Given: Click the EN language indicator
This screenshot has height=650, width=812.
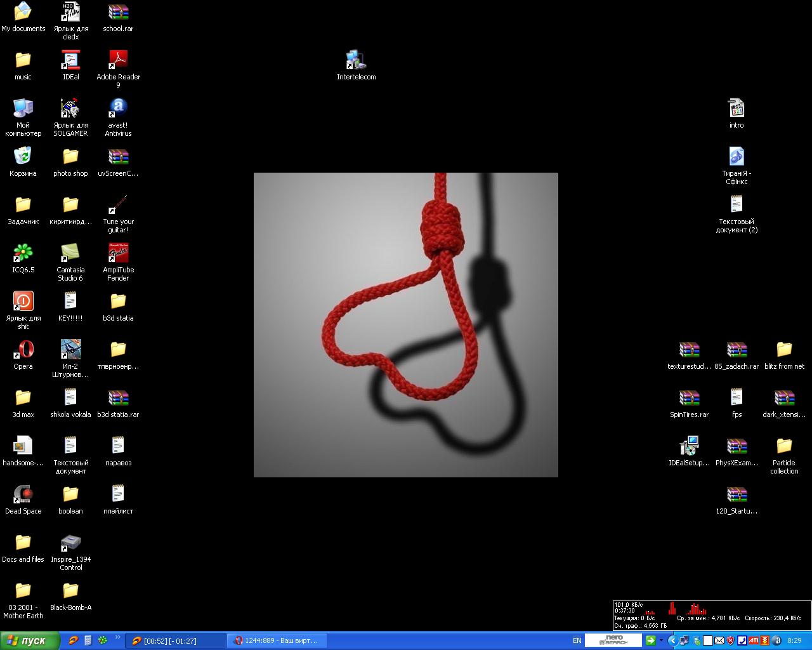Looking at the screenshot, I should coord(577,640).
